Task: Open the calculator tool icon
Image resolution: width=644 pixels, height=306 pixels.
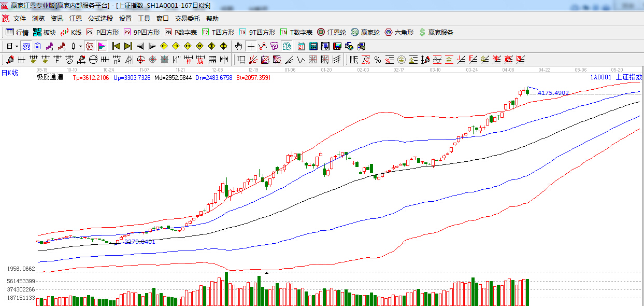Action: (313, 46)
